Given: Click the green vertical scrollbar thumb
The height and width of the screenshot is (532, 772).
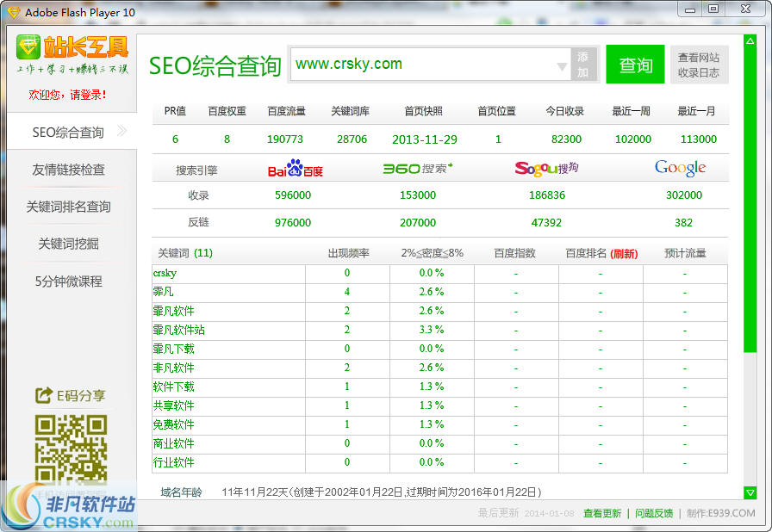Looking at the screenshot, I should tap(750, 201).
